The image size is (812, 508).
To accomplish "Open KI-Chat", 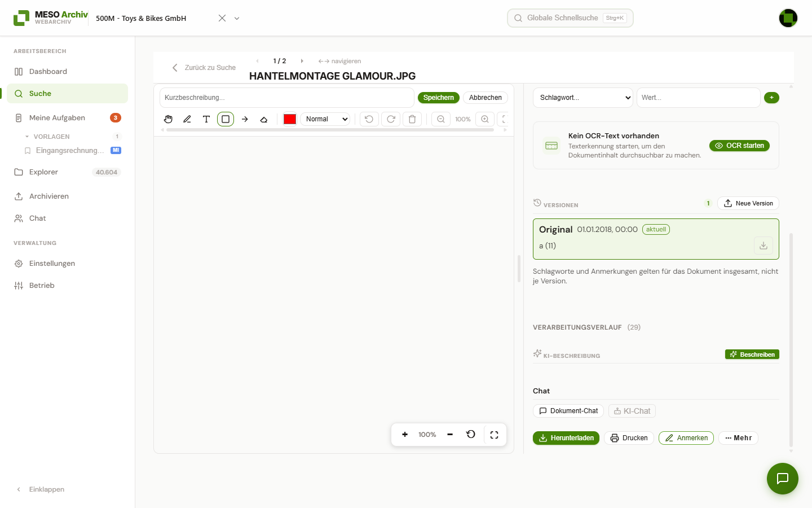I will coord(632,411).
